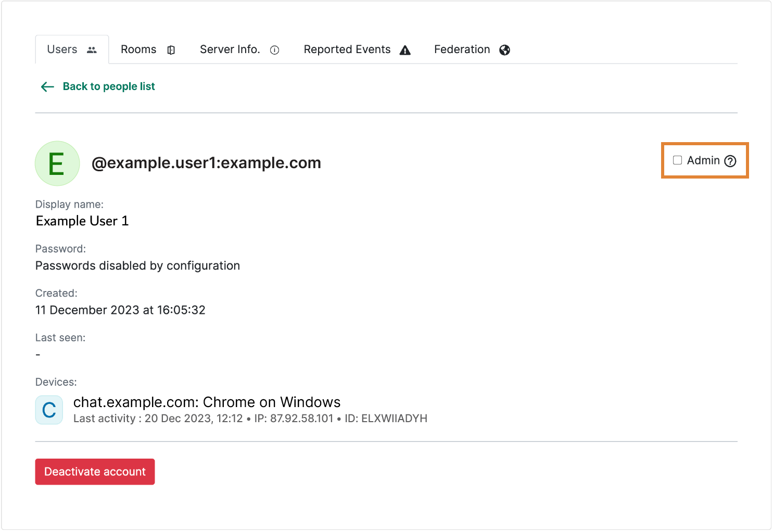The height and width of the screenshot is (532, 773).
Task: Click the Example User 1 display name
Action: [82, 221]
